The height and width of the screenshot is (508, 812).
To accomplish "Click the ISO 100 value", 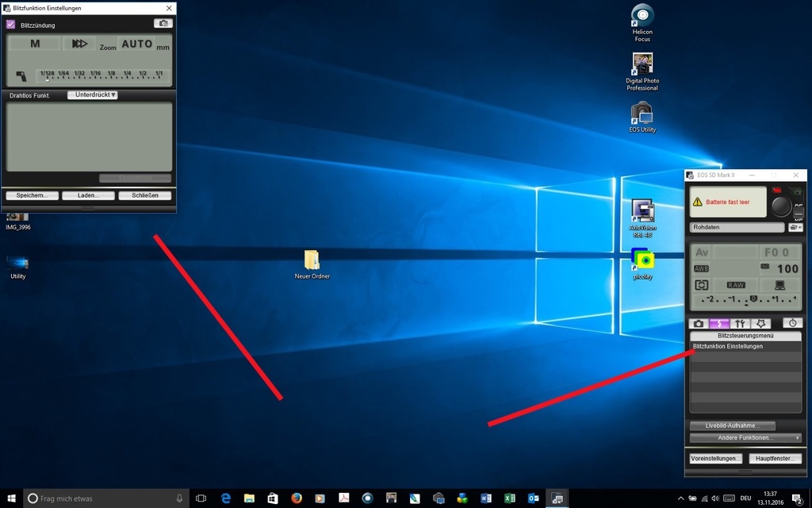I will click(x=787, y=269).
